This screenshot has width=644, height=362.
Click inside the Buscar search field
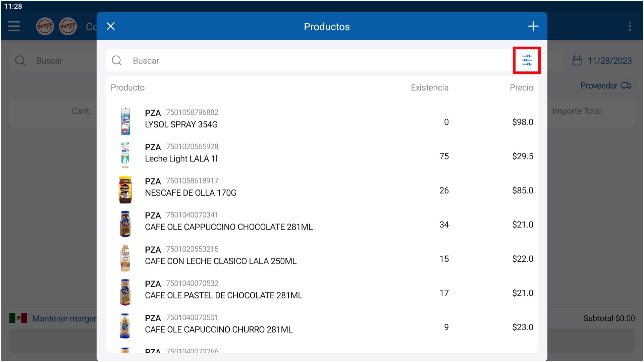(235, 60)
